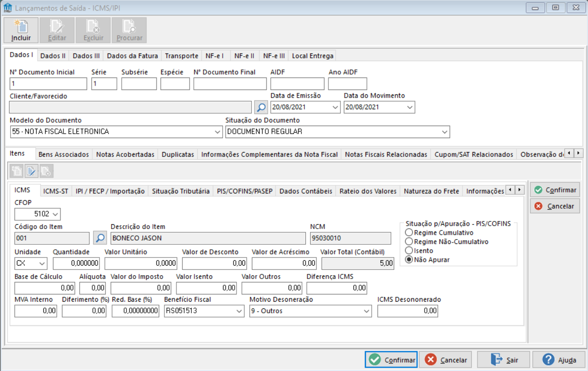Click the Editar toolbar button

click(x=57, y=30)
